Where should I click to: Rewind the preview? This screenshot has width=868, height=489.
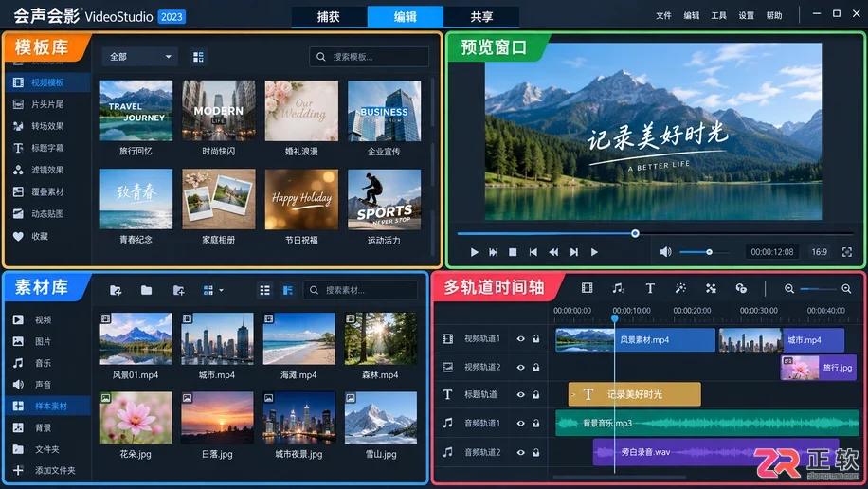point(553,252)
